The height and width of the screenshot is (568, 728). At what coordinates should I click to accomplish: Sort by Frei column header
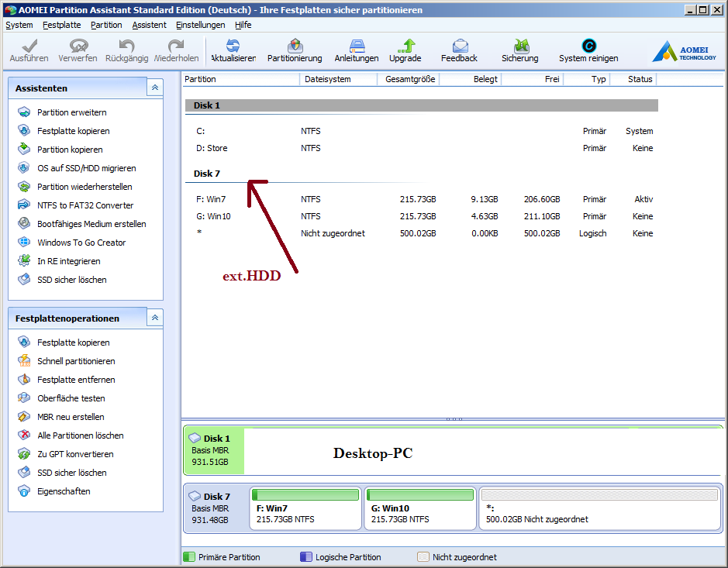pos(533,79)
